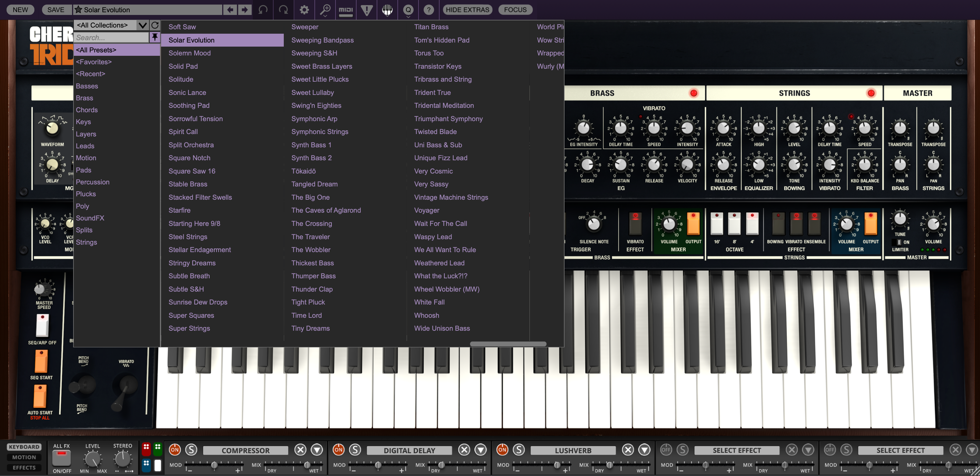The width and height of the screenshot is (980, 476).
Task: Refresh the collections list
Action: point(155,25)
